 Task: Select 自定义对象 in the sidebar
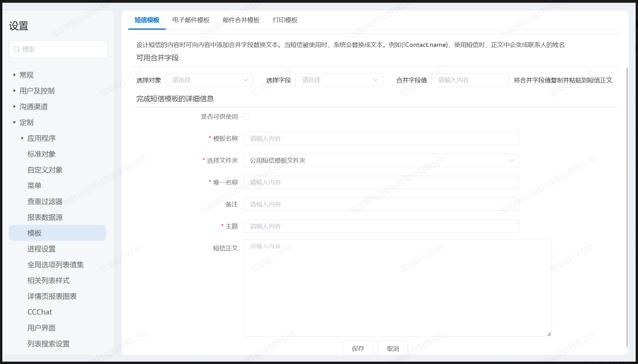[45, 170]
